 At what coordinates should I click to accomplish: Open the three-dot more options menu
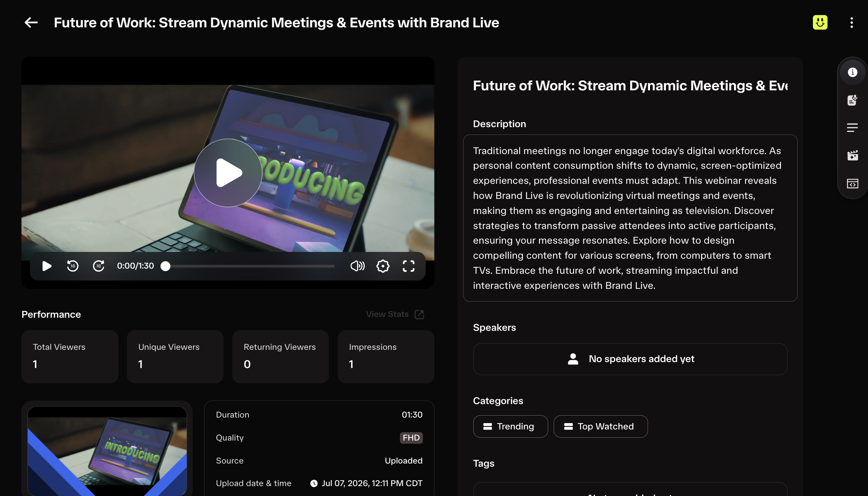(x=851, y=23)
